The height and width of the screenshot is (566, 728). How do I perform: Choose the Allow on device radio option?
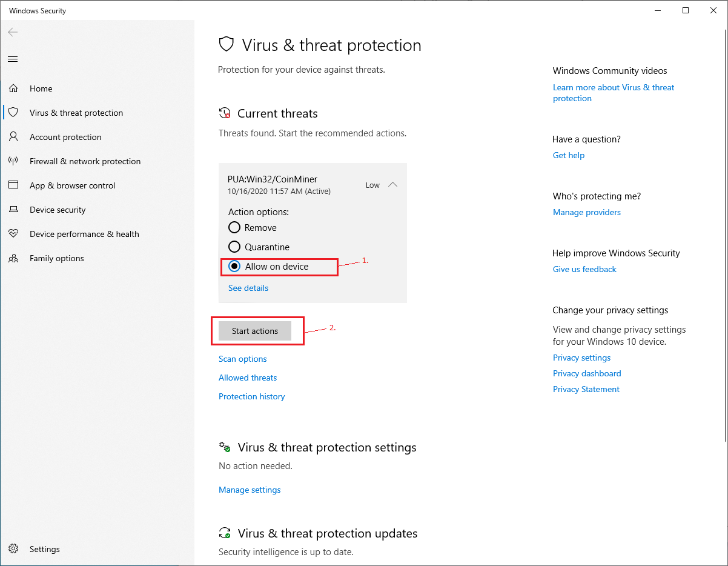tap(234, 267)
